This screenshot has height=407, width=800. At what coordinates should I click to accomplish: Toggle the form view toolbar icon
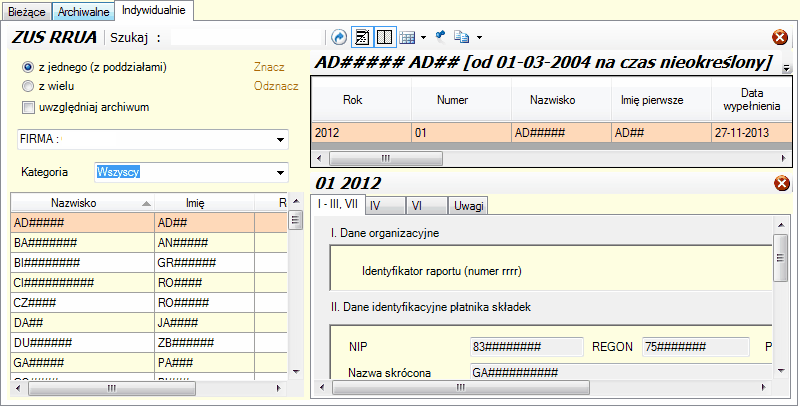click(362, 37)
